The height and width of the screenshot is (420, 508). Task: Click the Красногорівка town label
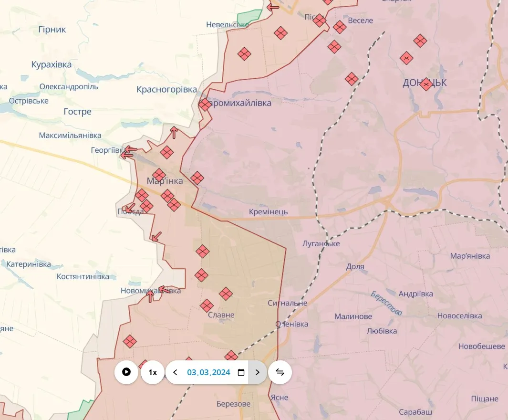pyautogui.click(x=166, y=89)
